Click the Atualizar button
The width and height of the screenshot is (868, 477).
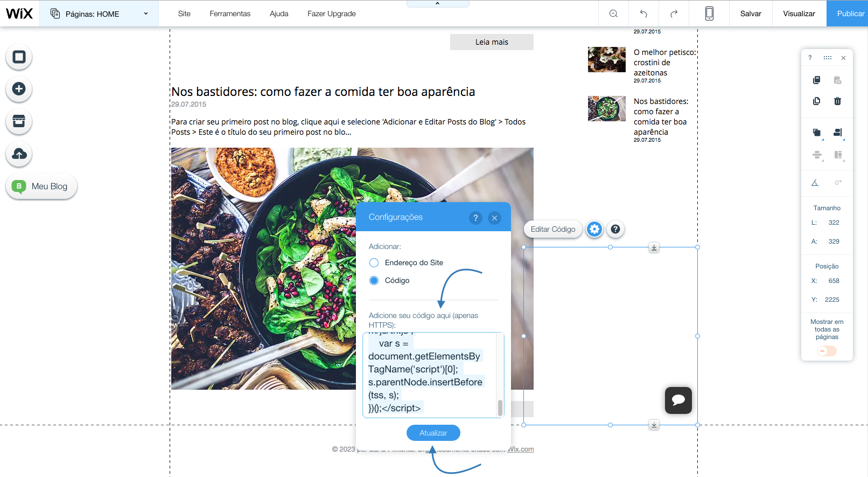[433, 433]
